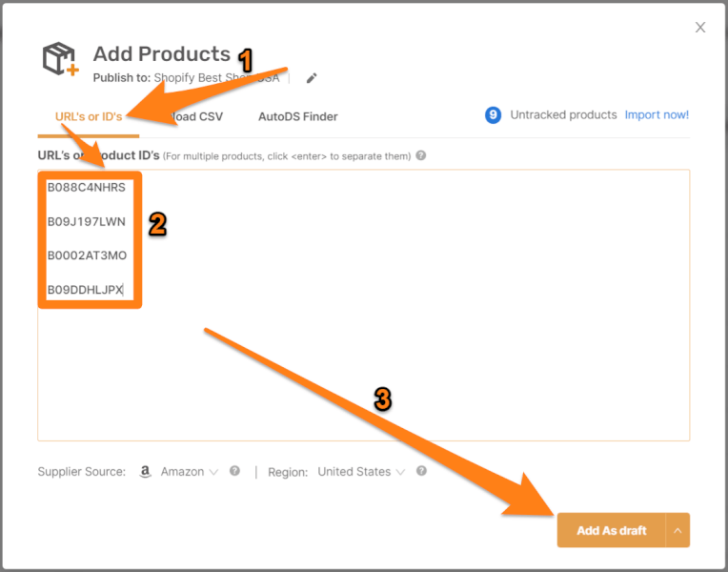Switch to the AutoDS Finder tab

coord(298,116)
